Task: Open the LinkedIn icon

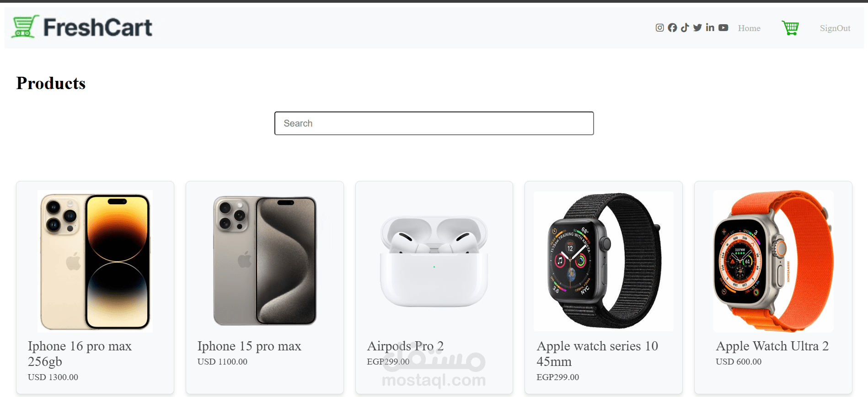Action: pos(710,27)
